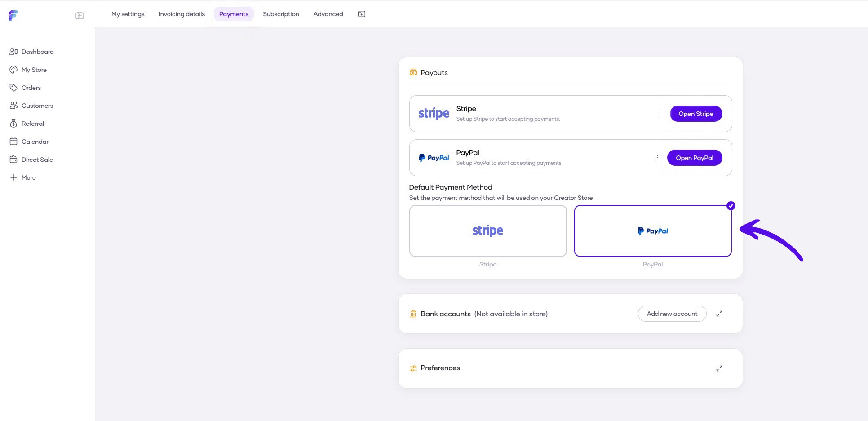Collapse the sidebar panel

click(x=80, y=16)
